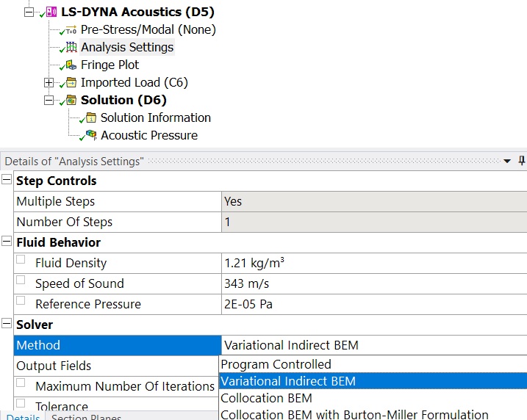The height and width of the screenshot is (420, 527).
Task: Click the Pre-Stress/Modal T=0 icon
Action: click(71, 30)
